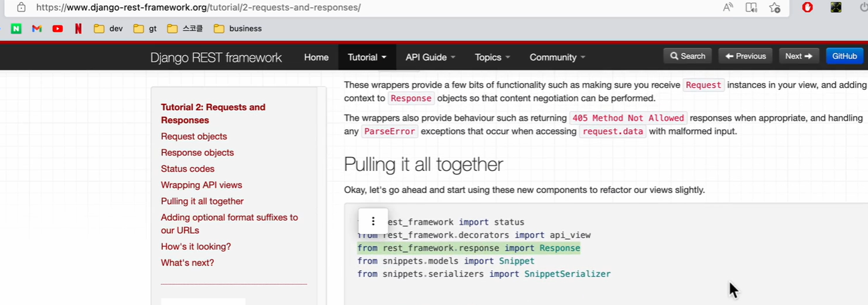Image resolution: width=868 pixels, height=305 pixels.
Task: Click the Pulling it all together heading
Action: tap(423, 164)
